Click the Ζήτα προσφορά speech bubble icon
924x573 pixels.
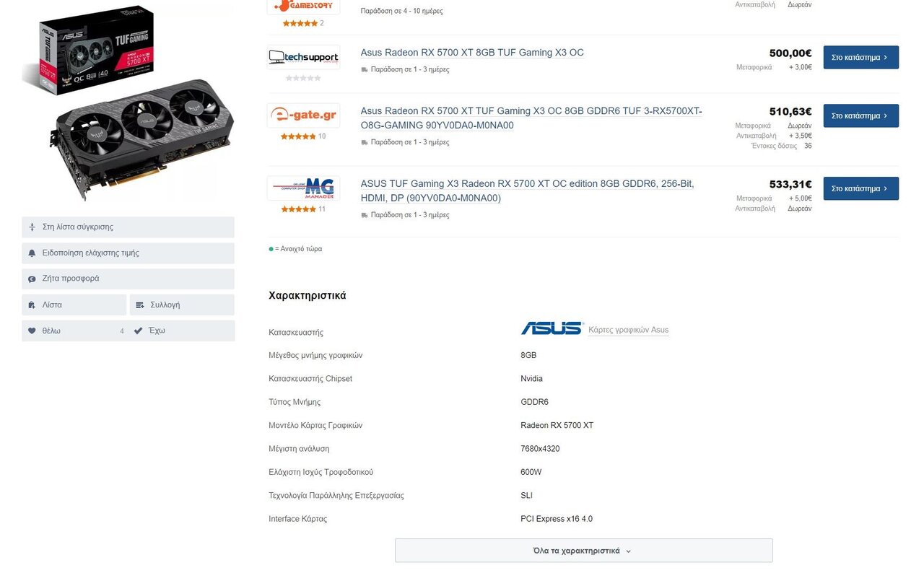(x=32, y=279)
